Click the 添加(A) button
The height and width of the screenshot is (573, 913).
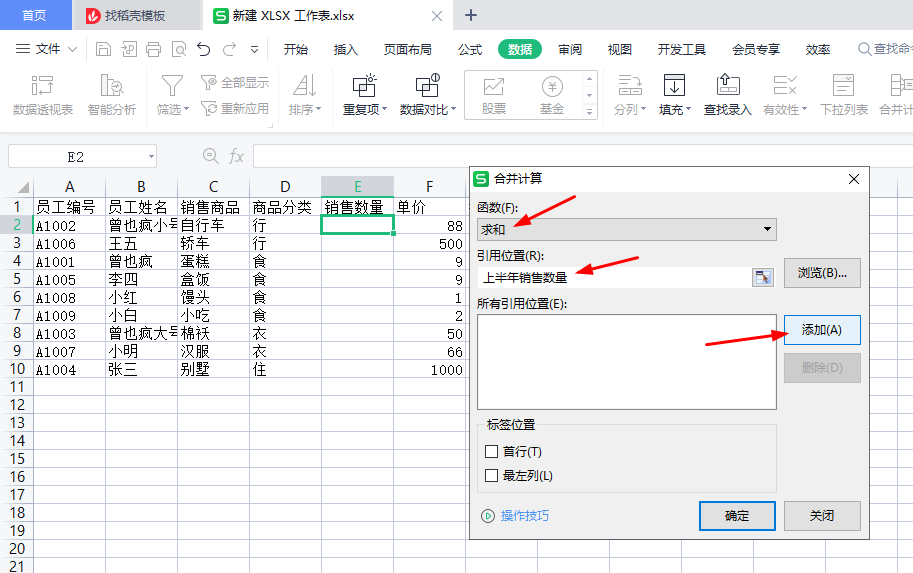[x=822, y=330]
